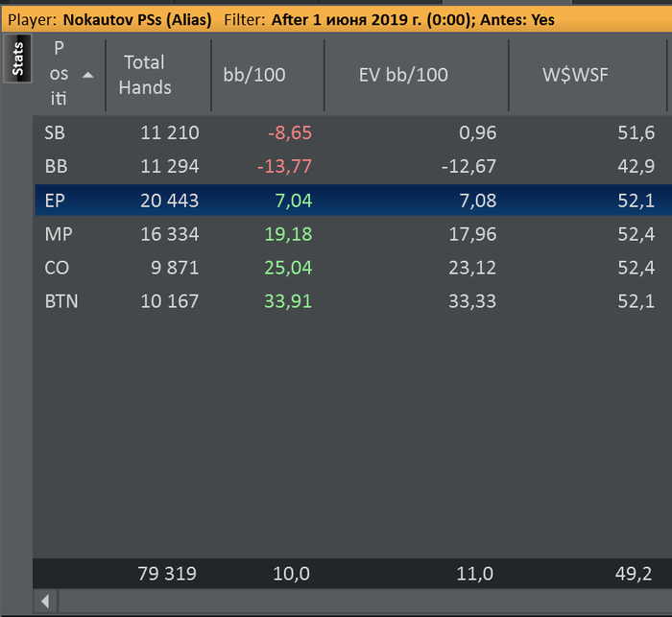Viewport: 672px width, 617px height.
Task: Sort by Total Hands column header
Action: 144,75
